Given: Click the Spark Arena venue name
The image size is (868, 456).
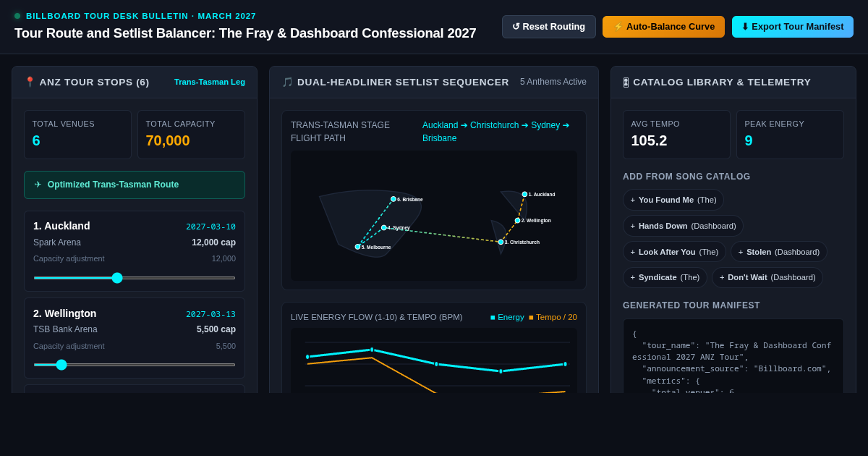Looking at the screenshot, I should click(x=57, y=242).
